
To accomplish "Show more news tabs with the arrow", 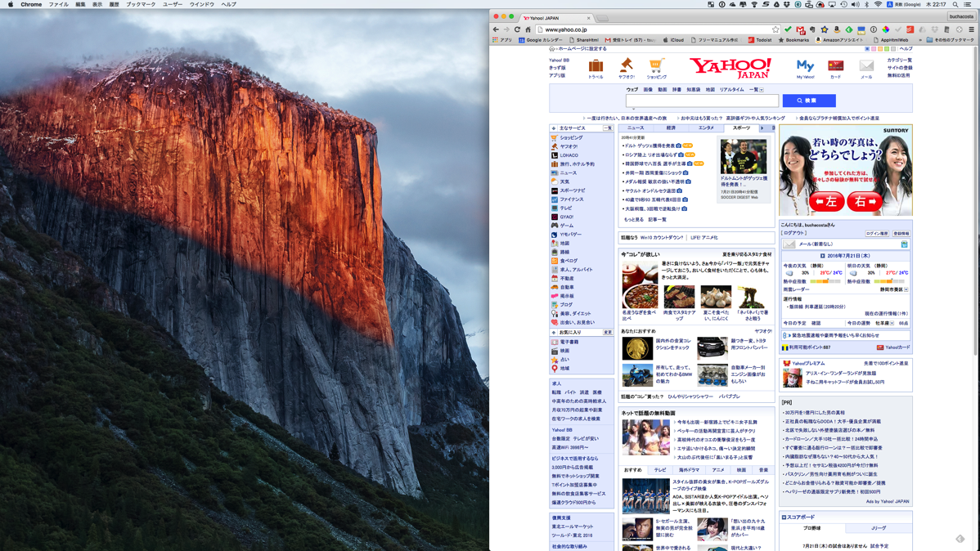I will click(762, 128).
